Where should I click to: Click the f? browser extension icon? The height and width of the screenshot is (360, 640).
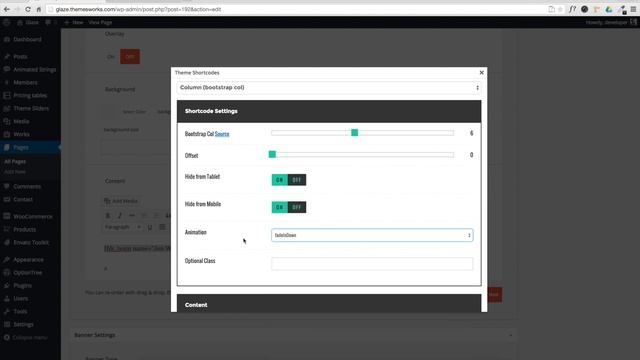tap(572, 9)
